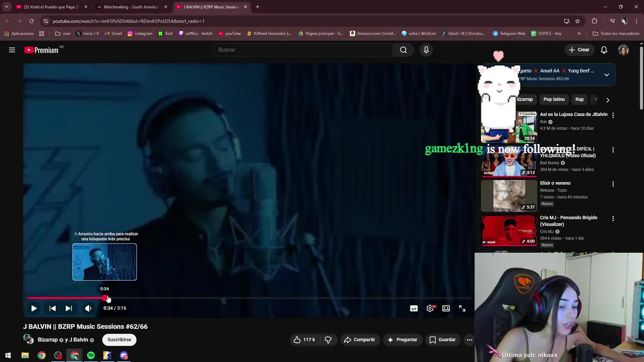644x362 pixels.
Task: Click the search magnifier button
Action: pyautogui.click(x=404, y=50)
